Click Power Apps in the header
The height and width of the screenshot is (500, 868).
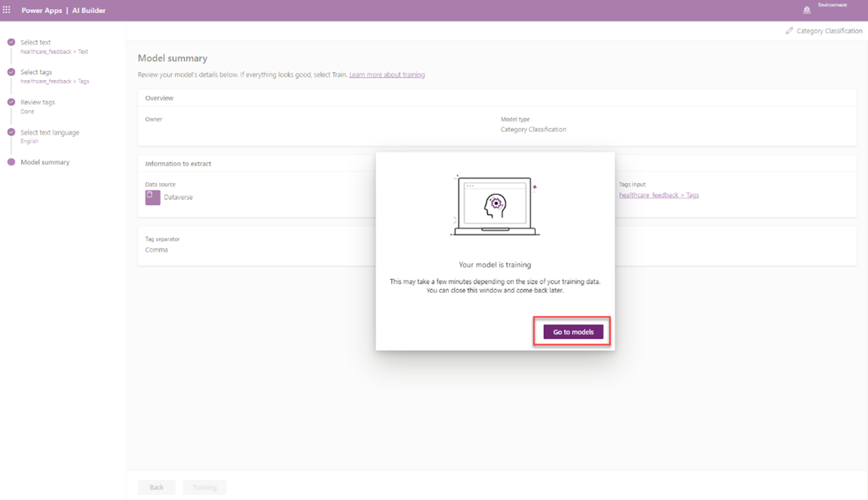(x=42, y=10)
